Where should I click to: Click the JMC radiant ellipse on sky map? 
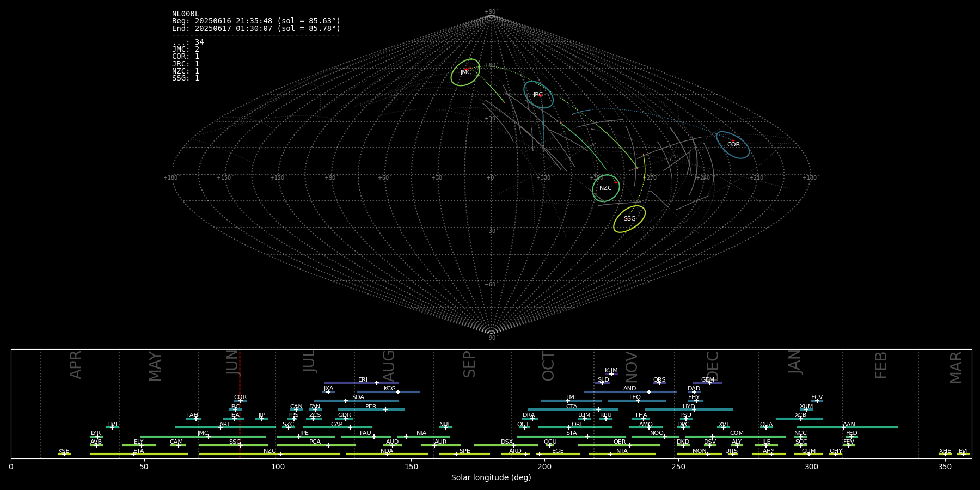coord(465,72)
